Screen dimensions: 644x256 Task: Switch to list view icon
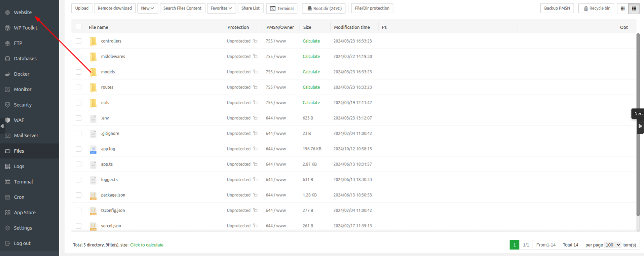tap(634, 8)
